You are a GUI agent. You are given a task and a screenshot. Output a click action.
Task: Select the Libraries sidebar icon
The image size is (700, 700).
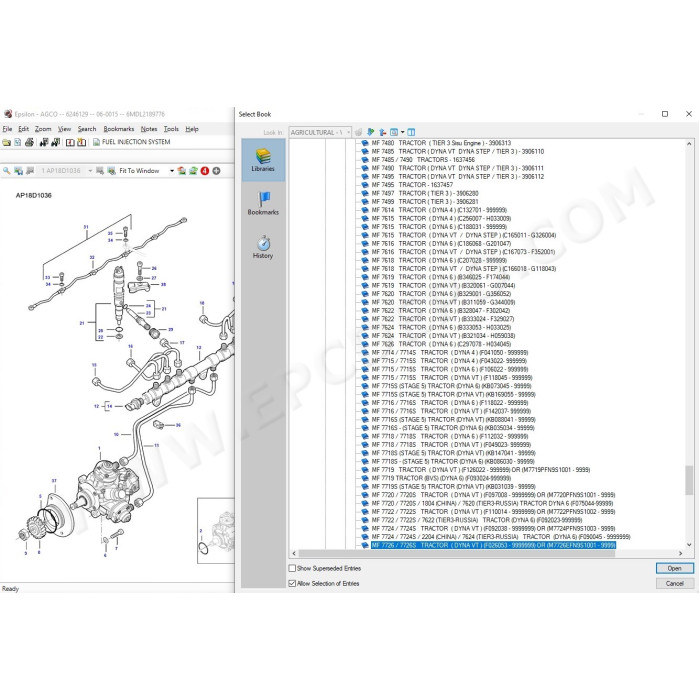[263, 160]
